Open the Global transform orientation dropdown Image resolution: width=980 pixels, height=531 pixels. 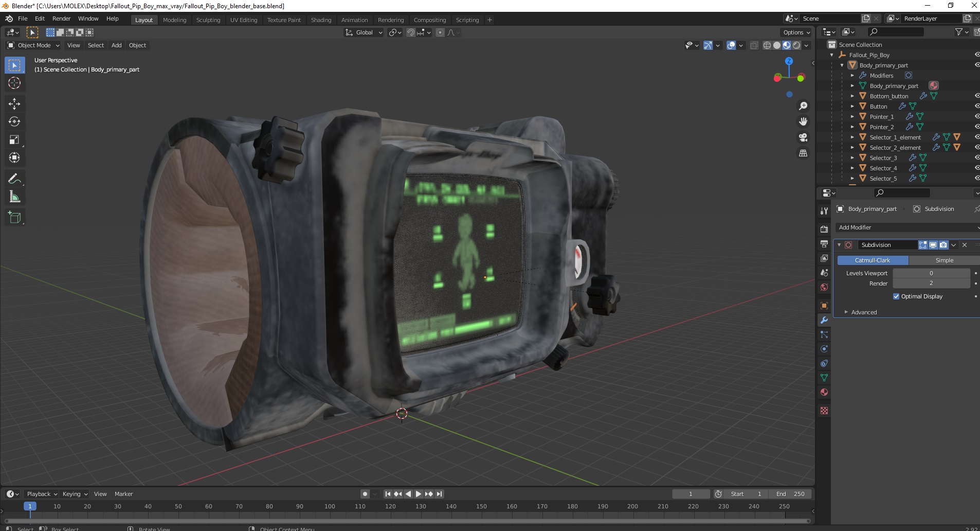(364, 32)
